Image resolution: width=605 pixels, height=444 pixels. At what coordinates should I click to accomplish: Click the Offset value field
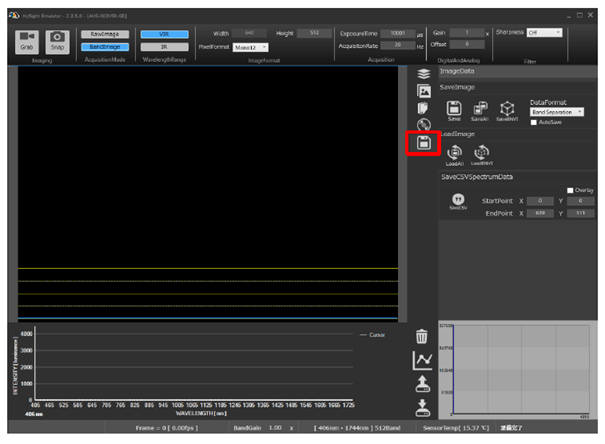point(467,44)
